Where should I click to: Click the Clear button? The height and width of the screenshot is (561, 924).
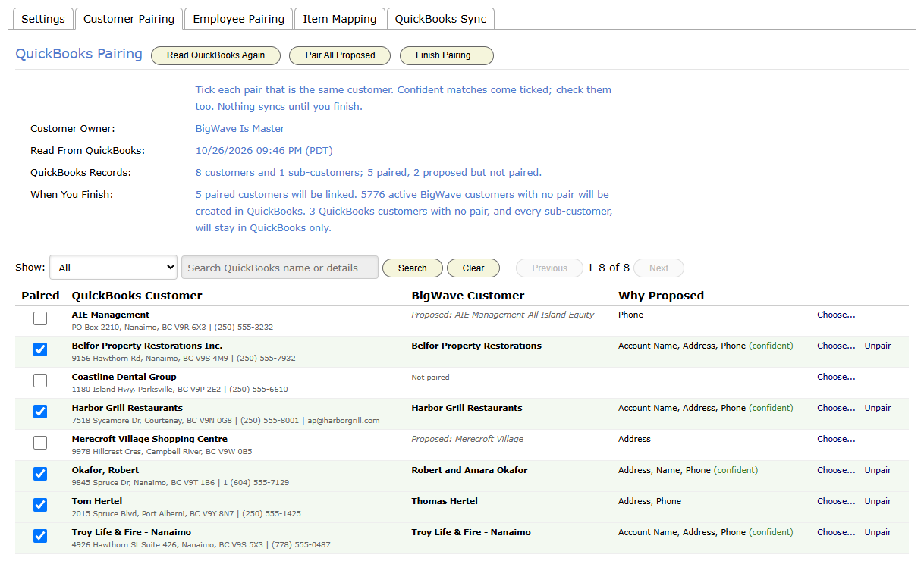point(473,268)
